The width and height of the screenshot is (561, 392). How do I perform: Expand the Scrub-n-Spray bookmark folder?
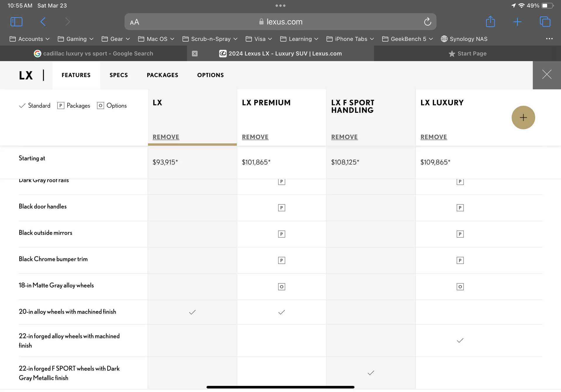pyautogui.click(x=210, y=39)
